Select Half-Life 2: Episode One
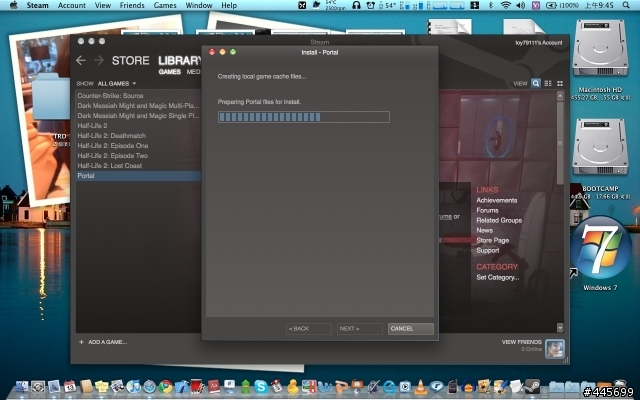The height and width of the screenshot is (400, 640). click(x=138, y=146)
